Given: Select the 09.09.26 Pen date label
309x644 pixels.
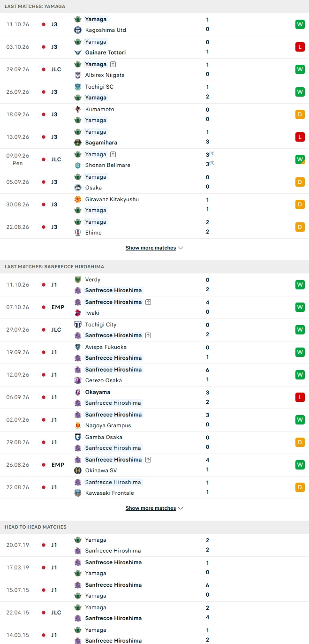Looking at the screenshot, I should (x=18, y=159).
